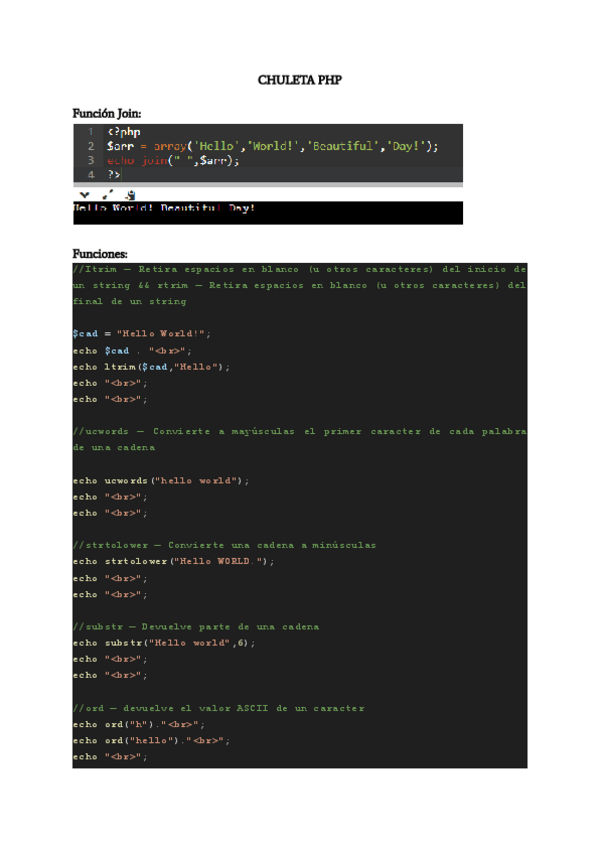The width and height of the screenshot is (600, 848).
Task: Click the fullscreen expand arrows icon
Action: pos(108,195)
